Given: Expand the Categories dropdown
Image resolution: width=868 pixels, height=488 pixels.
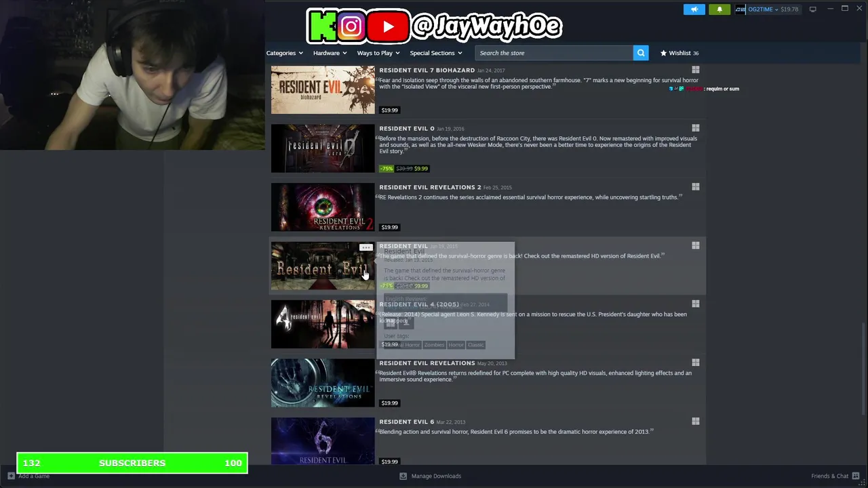Looking at the screenshot, I should tap(285, 53).
